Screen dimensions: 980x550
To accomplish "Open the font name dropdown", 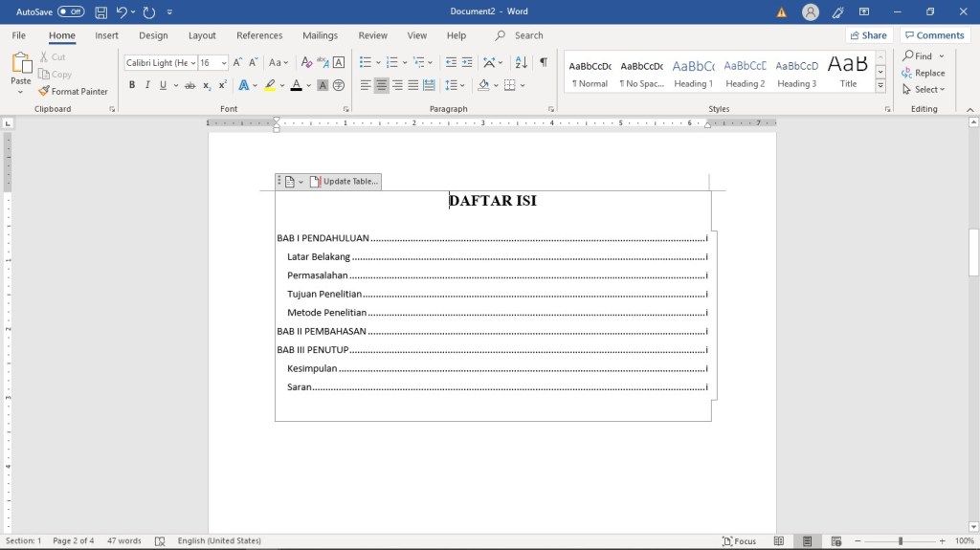I will pos(193,63).
